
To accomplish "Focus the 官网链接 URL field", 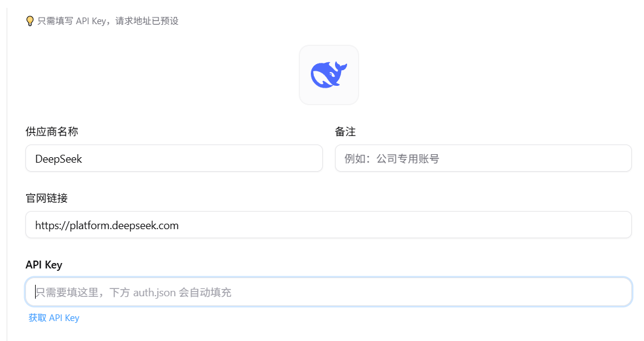I will click(x=328, y=225).
